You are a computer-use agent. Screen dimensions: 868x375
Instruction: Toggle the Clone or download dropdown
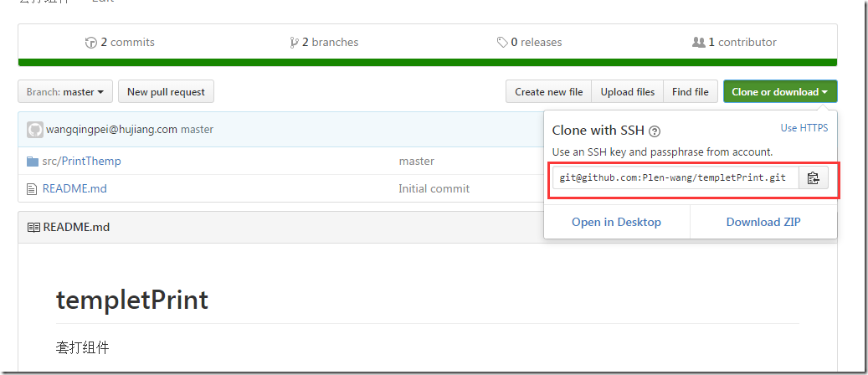pos(780,91)
